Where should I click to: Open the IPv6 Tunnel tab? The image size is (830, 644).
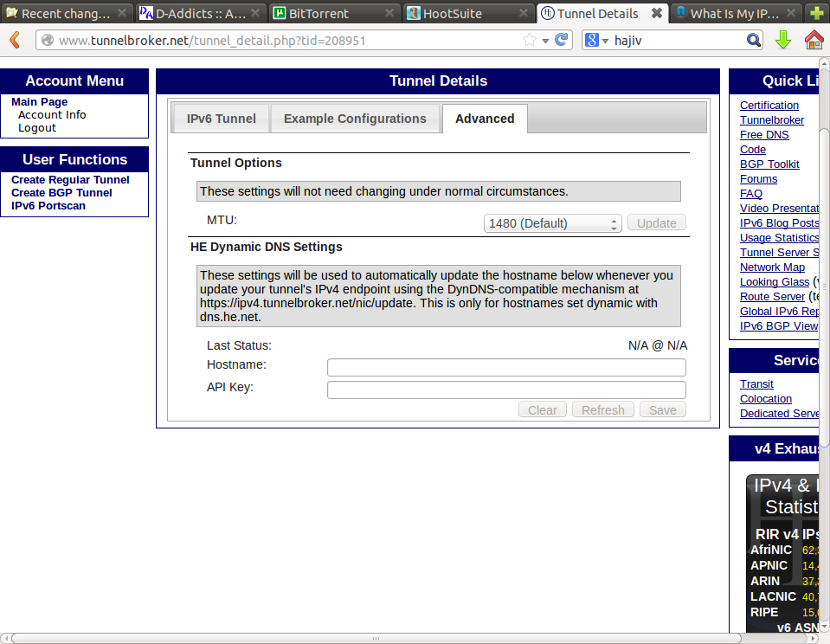pyautogui.click(x=221, y=119)
